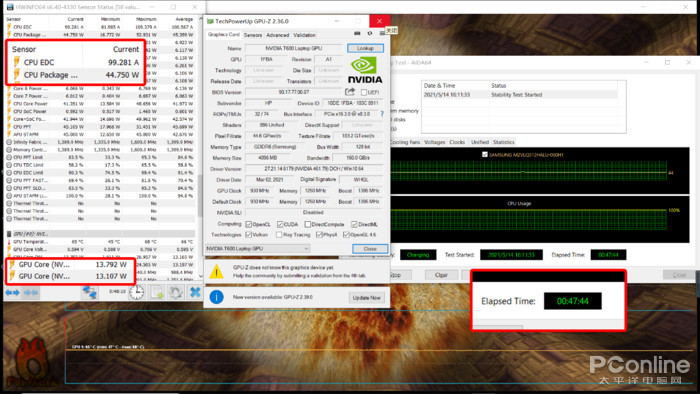Select the APU STAPM row
Viewport: 700px width, 394px height.
100,134
